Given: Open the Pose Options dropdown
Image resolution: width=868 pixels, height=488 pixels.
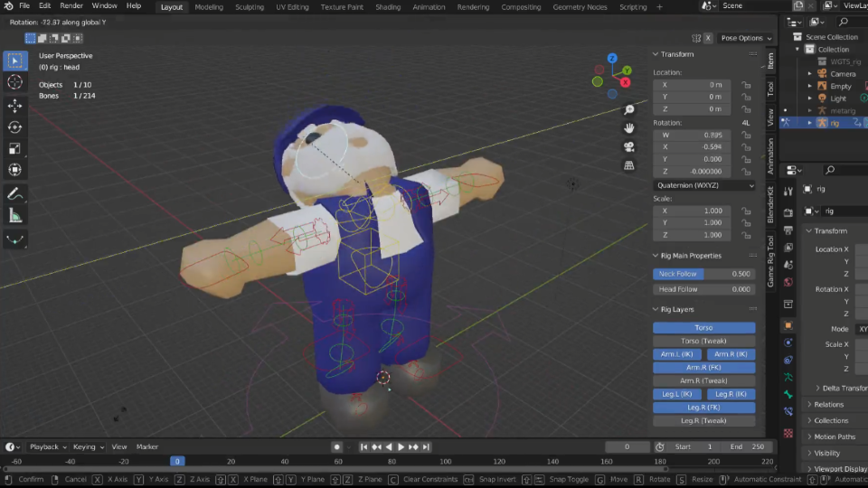Looking at the screenshot, I should [746, 38].
